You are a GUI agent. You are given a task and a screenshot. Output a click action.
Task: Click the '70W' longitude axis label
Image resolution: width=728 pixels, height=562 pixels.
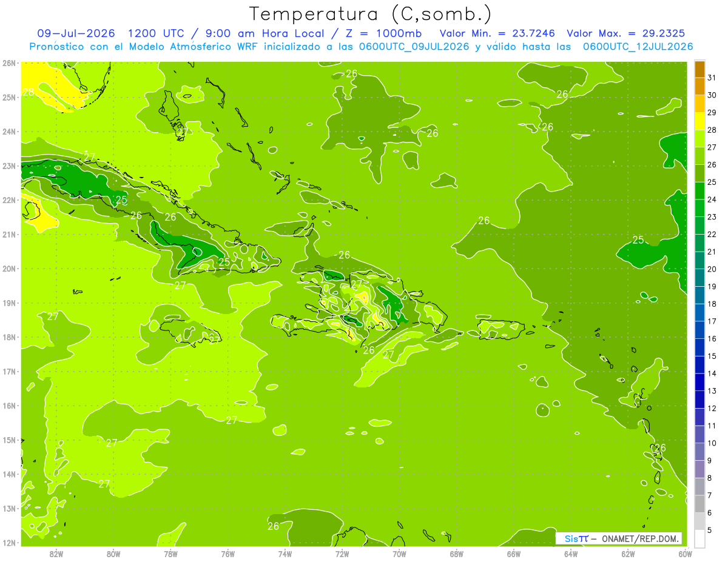(399, 554)
